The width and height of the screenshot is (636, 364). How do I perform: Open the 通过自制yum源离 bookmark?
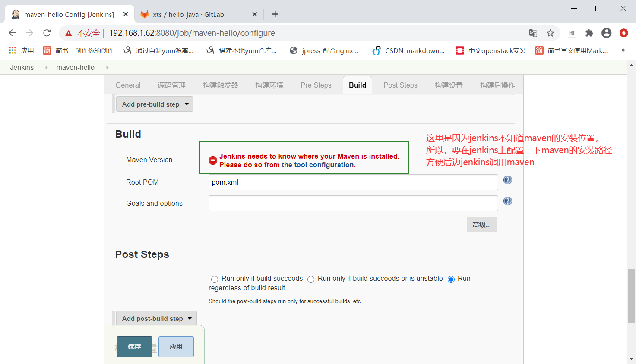coord(158,50)
